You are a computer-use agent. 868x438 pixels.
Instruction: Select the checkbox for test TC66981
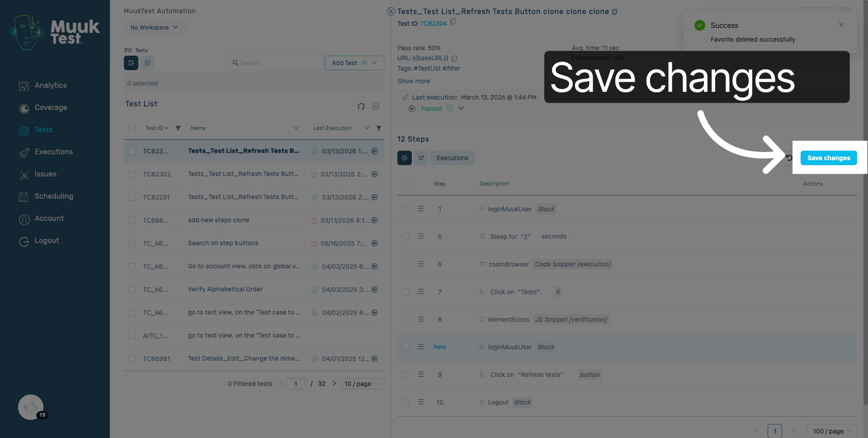[x=132, y=359]
